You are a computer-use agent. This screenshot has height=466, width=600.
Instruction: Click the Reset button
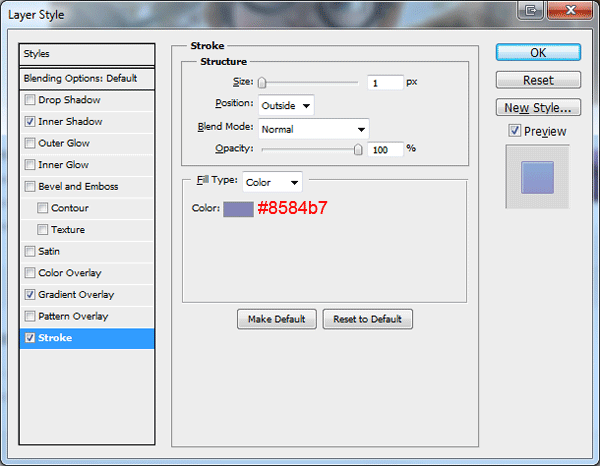(538, 80)
